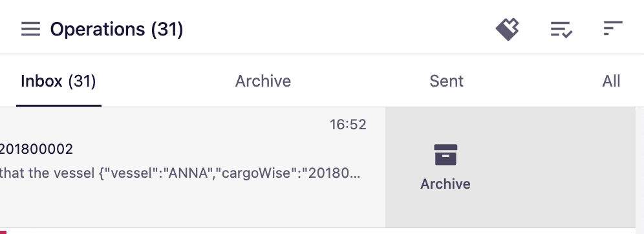Click the Archive label under the box icon
This screenshot has height=234, width=644.
click(445, 184)
